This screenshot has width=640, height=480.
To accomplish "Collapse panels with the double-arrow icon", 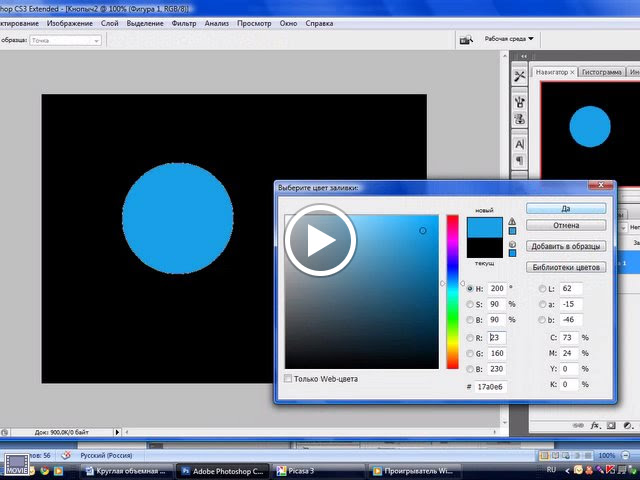I will pos(524,56).
